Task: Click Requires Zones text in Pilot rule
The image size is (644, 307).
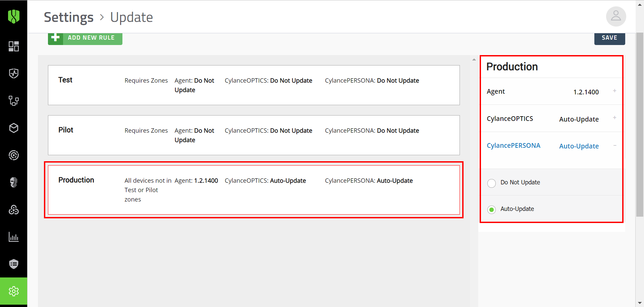Action: tap(146, 131)
